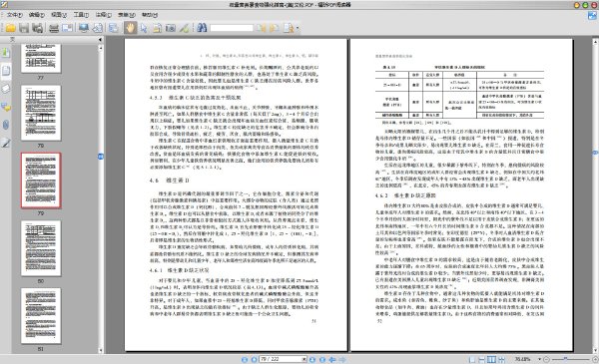Click the binoculars search icon

coord(202,28)
